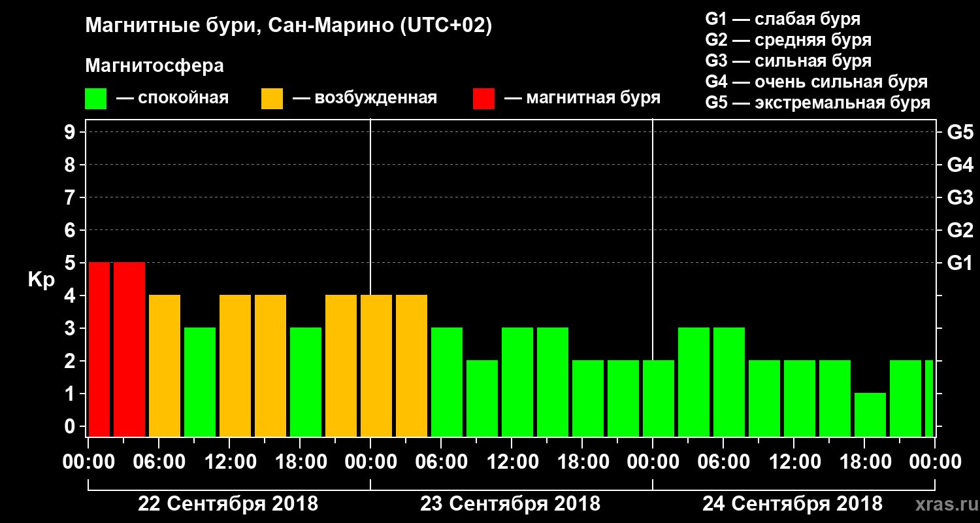The image size is (980, 523).
Task: Click the right-axis 'G2' label
Action: (x=960, y=230)
